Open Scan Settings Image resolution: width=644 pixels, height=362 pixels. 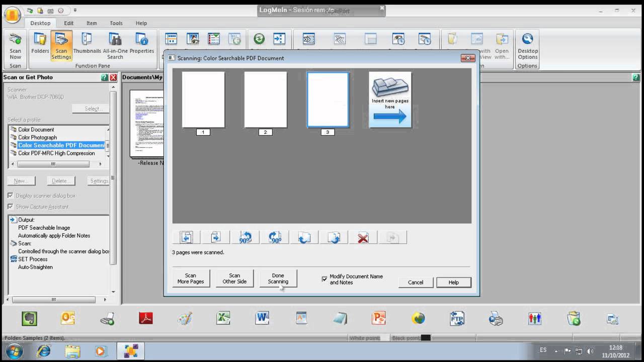pos(61,45)
